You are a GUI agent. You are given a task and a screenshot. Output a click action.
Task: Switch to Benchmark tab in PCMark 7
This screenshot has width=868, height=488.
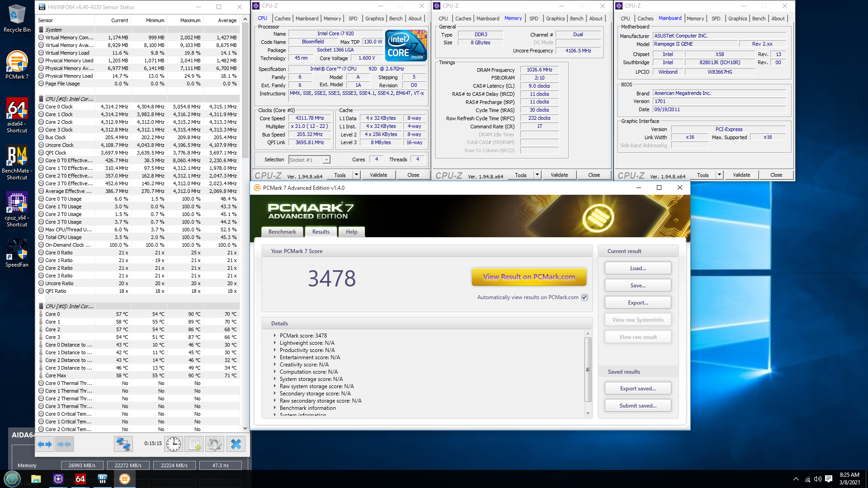point(282,232)
